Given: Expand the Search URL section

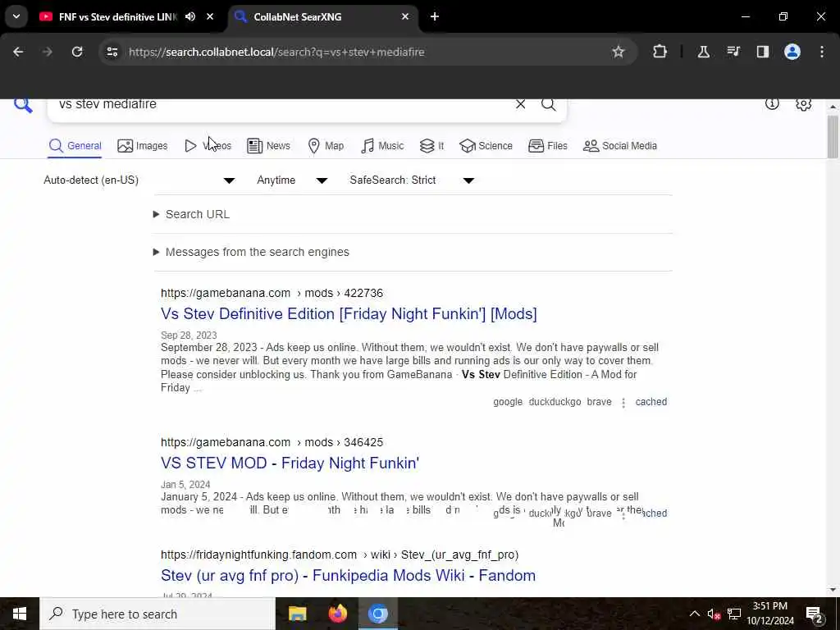Looking at the screenshot, I should pos(192,214).
